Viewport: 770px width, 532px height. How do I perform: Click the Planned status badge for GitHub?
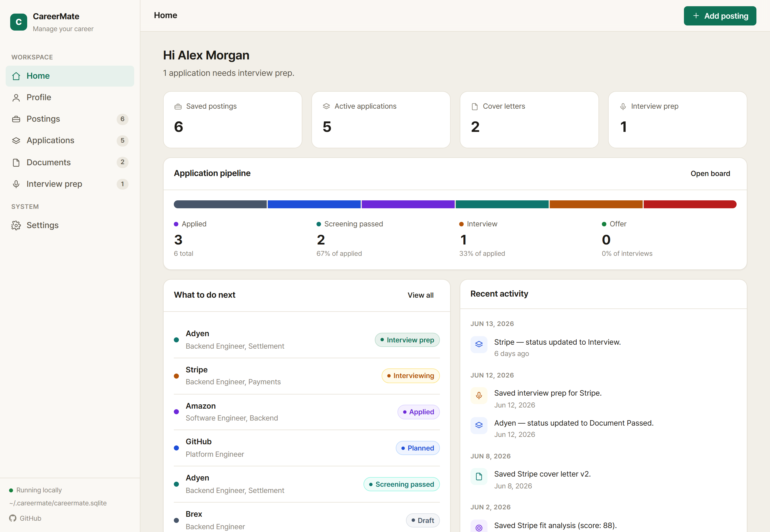[x=418, y=448]
